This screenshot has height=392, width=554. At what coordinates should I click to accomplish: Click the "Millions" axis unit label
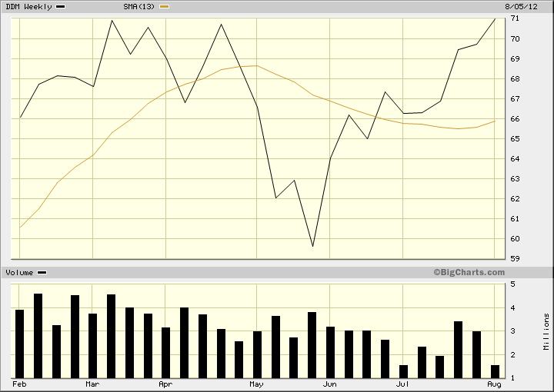546,331
